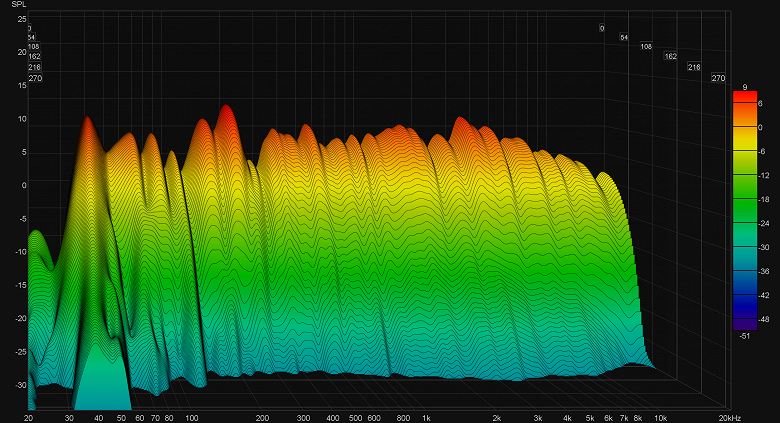Click the rainbow color scale bar

[x=745, y=211]
